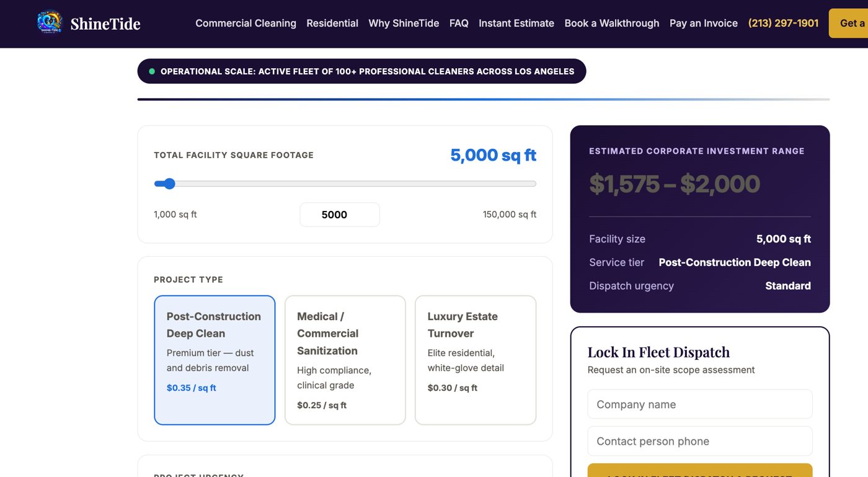Open the ShineTide brand name link
The width and height of the screenshot is (868, 477).
point(105,24)
